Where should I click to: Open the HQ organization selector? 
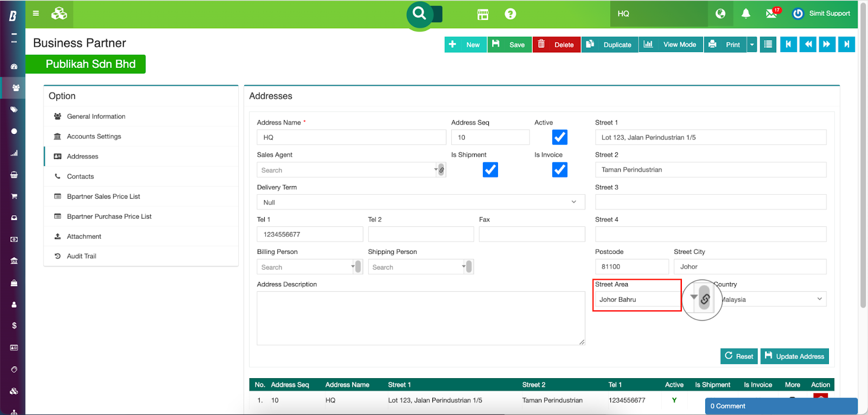pyautogui.click(x=659, y=14)
